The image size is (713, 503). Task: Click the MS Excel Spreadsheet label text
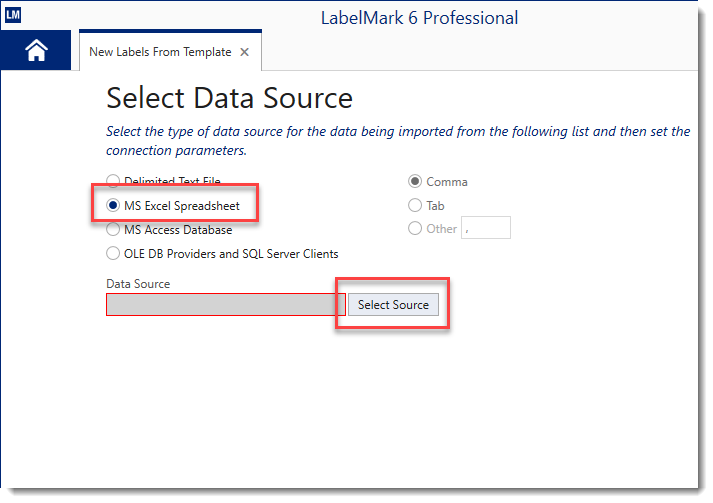pyautogui.click(x=182, y=206)
